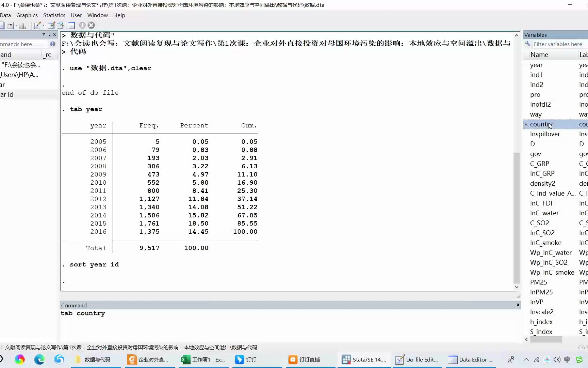Pin the Review panel
This screenshot has width=588, height=368.
pos(49,35)
